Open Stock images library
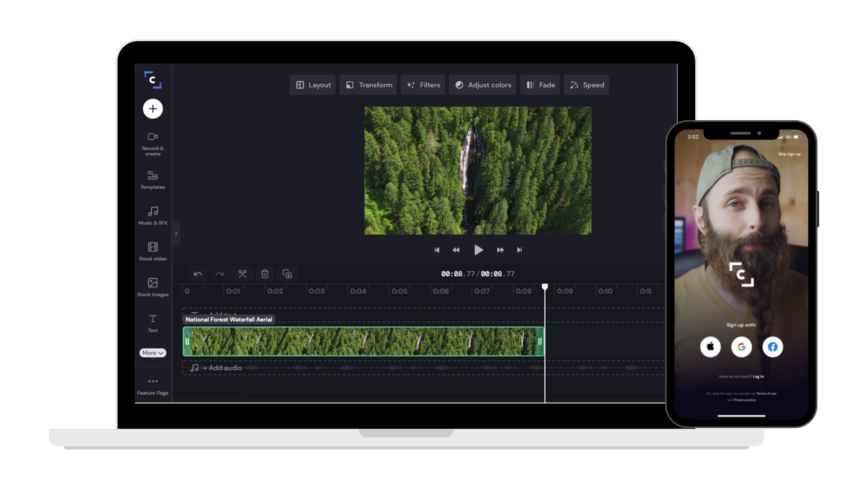 153,287
